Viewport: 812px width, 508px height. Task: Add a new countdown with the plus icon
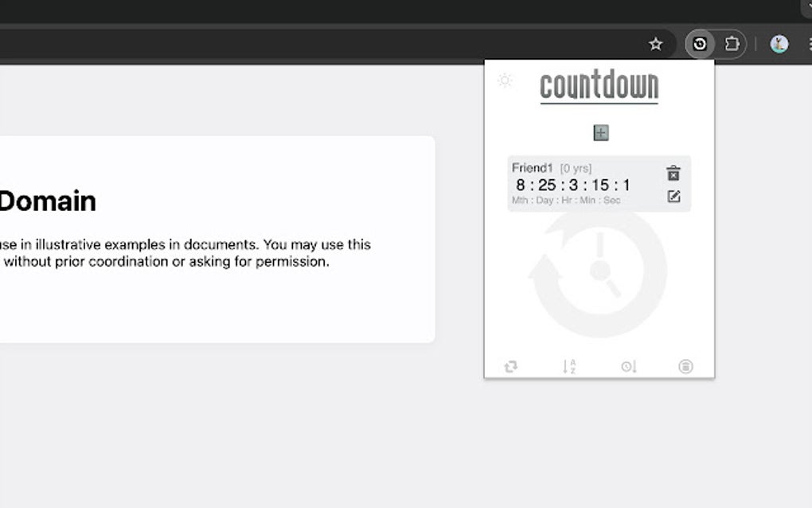(x=600, y=133)
